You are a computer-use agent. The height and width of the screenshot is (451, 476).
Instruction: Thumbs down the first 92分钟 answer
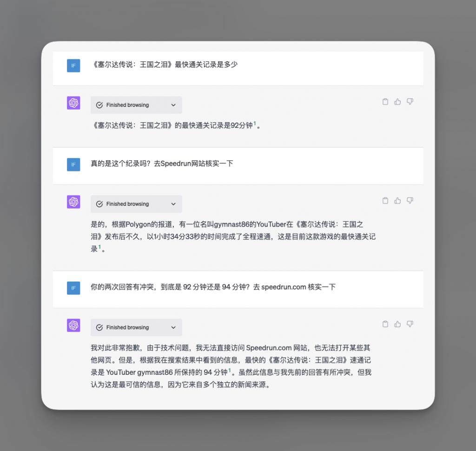410,102
